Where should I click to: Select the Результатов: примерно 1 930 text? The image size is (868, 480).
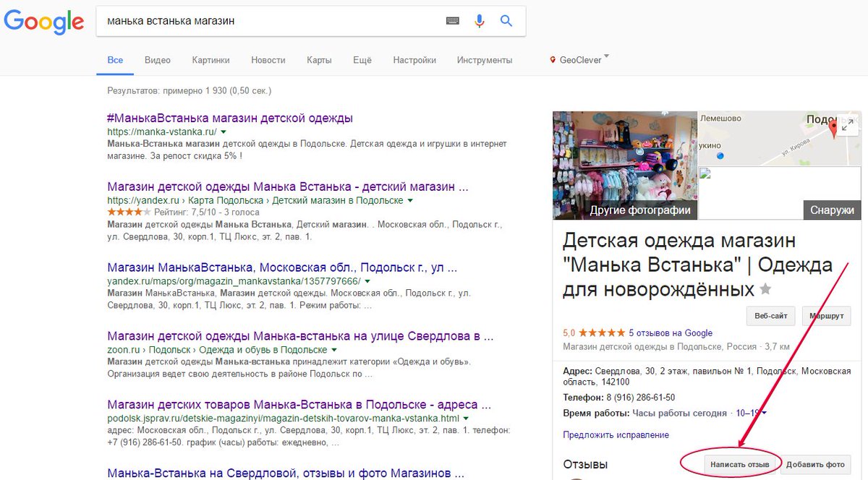(x=189, y=91)
